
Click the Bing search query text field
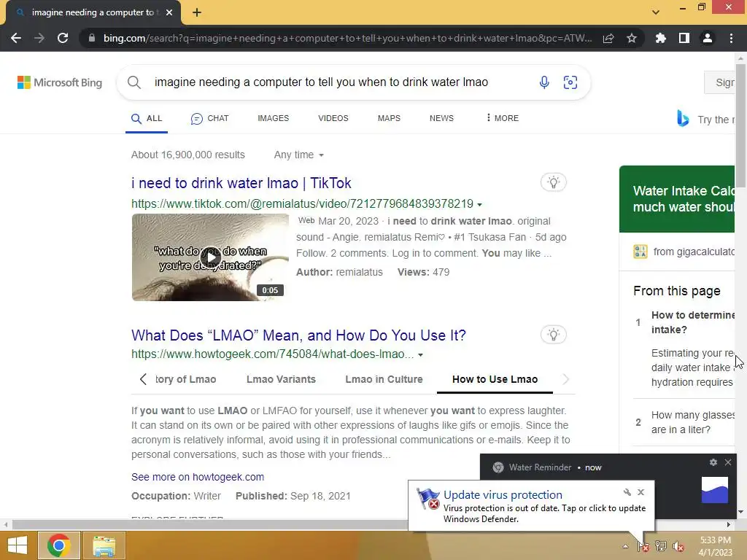tap(321, 82)
